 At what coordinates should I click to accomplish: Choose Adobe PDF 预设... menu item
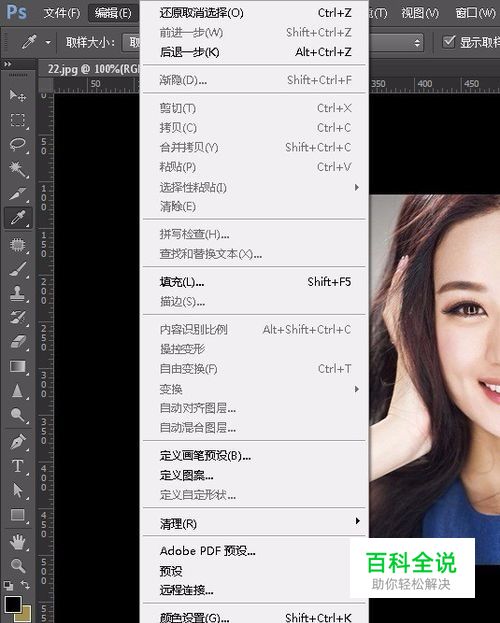click(x=254, y=551)
